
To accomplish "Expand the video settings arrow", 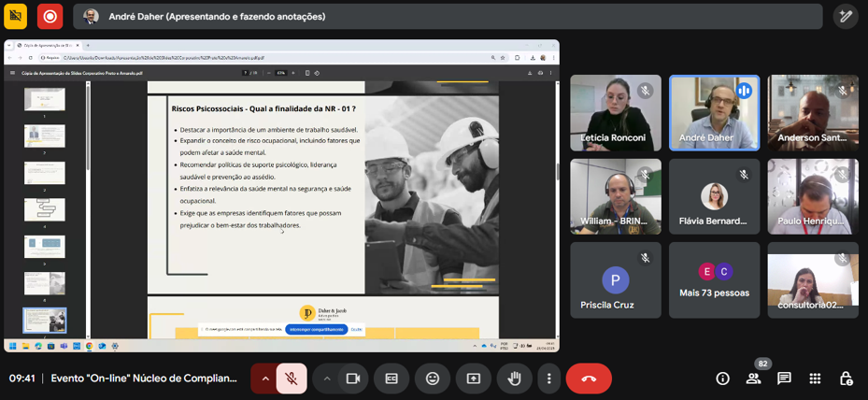I will tap(326, 379).
